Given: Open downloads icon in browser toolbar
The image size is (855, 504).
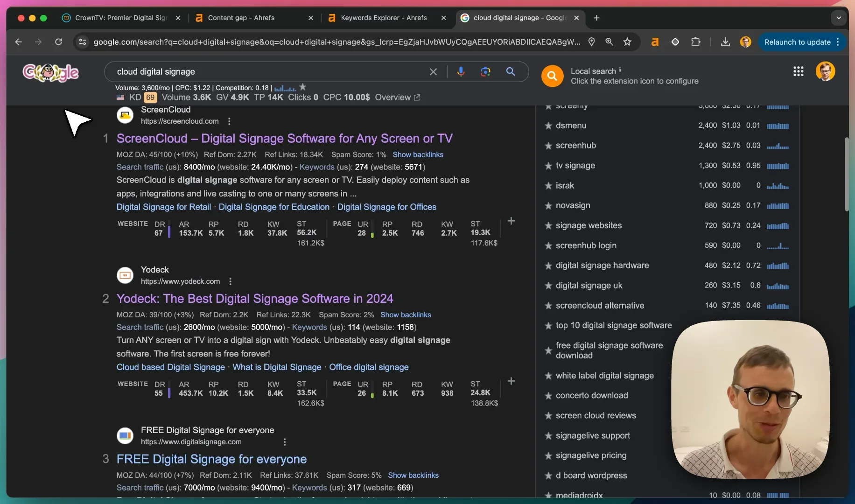Looking at the screenshot, I should tap(725, 42).
